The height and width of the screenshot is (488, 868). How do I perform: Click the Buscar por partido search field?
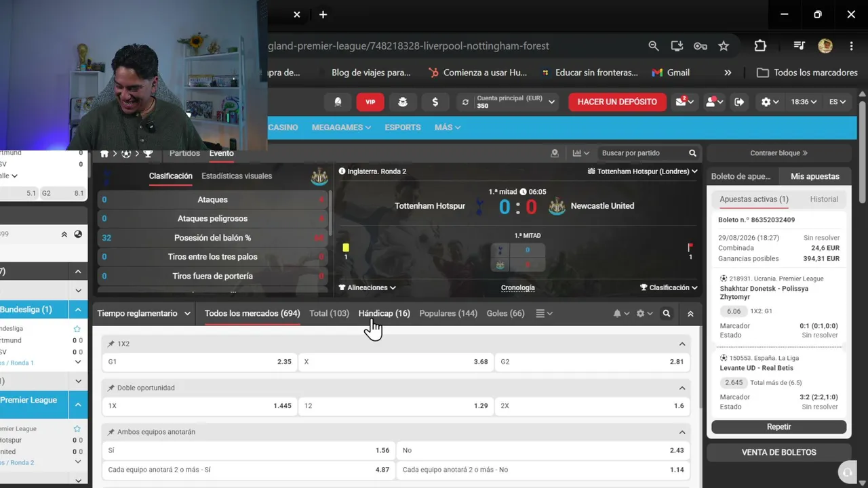(x=642, y=153)
